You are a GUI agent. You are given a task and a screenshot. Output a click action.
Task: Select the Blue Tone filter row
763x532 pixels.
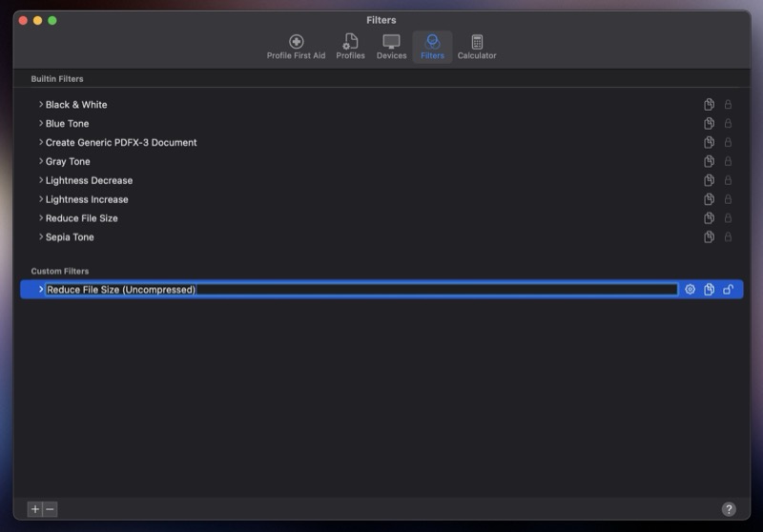click(x=381, y=123)
